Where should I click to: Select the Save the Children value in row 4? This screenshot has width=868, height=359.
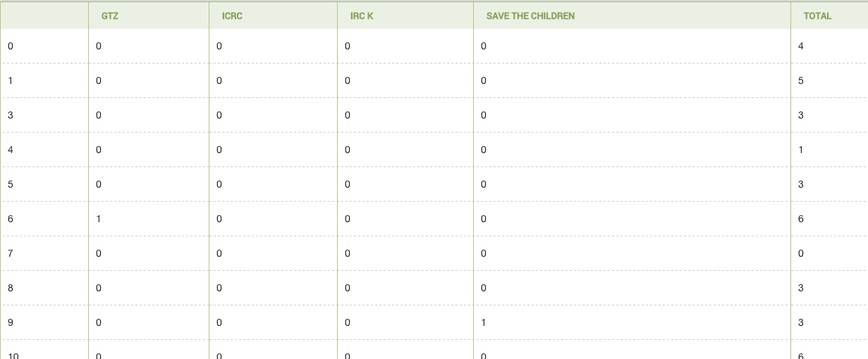[x=484, y=150]
